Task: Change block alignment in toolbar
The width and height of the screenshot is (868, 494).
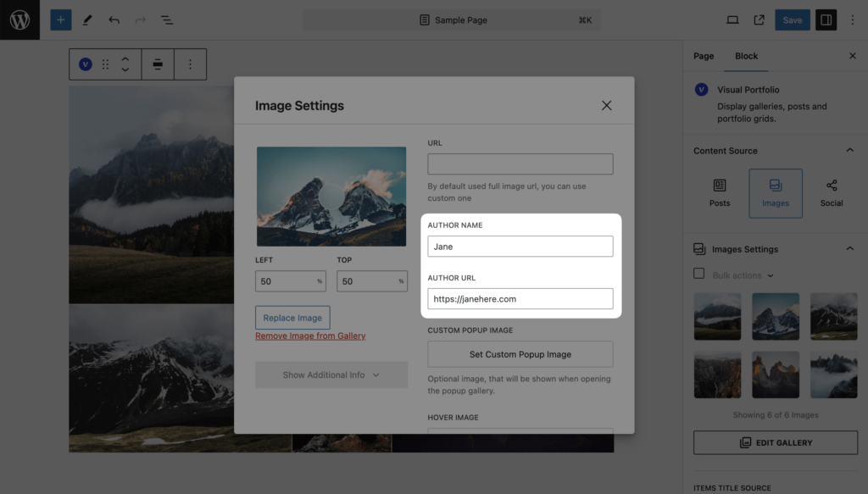Action: point(158,64)
